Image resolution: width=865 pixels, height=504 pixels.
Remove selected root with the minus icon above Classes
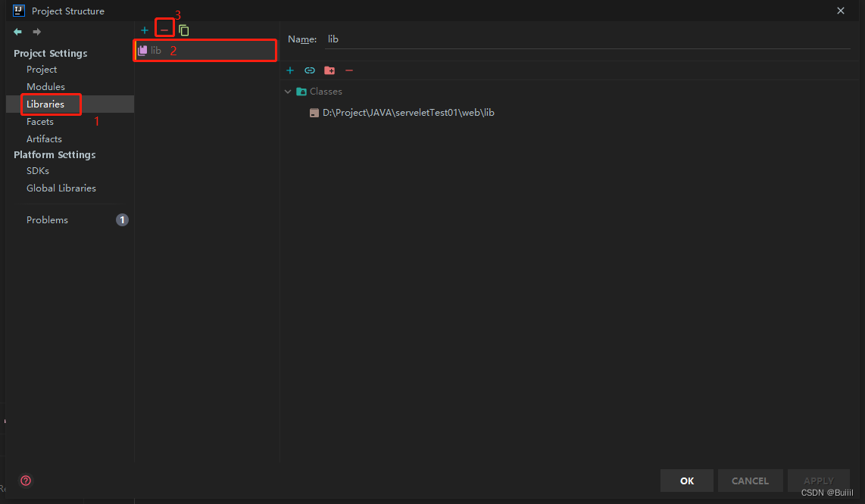tap(348, 70)
